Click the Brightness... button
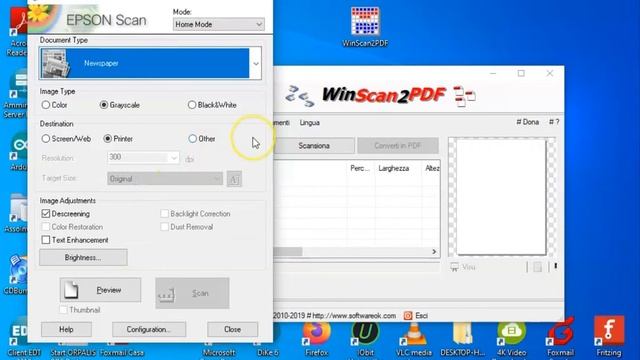640x360 pixels. 83,258
